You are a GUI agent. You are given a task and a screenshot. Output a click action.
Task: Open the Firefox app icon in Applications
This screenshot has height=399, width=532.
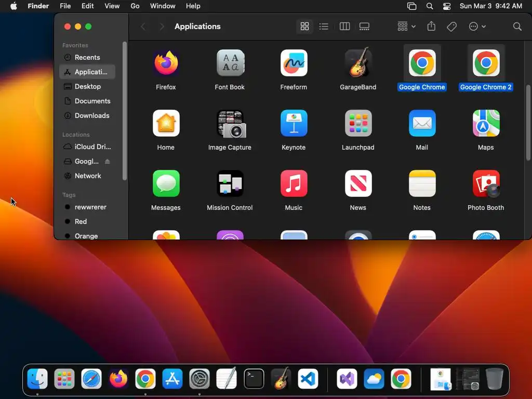[166, 63]
